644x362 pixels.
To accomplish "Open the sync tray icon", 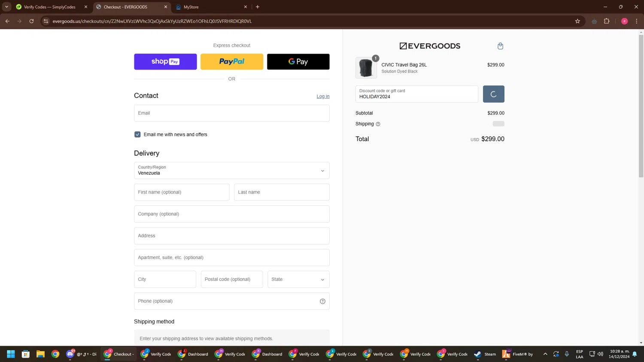I will pyautogui.click(x=556, y=354).
